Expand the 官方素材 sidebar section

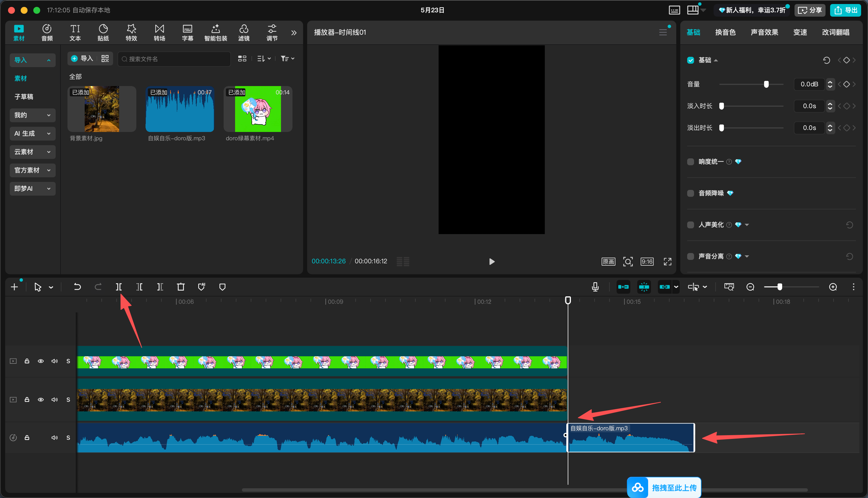[x=32, y=170]
